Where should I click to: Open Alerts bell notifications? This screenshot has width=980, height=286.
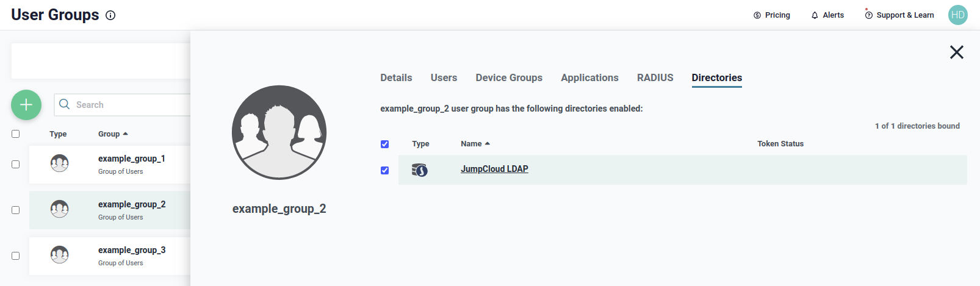pos(827,15)
